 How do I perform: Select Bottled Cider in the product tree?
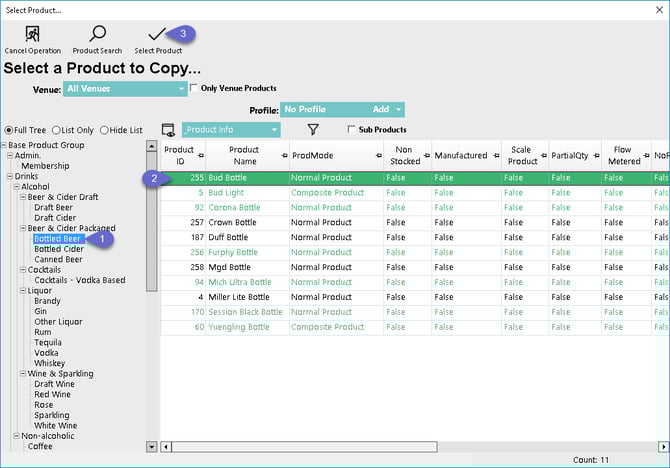click(x=58, y=250)
